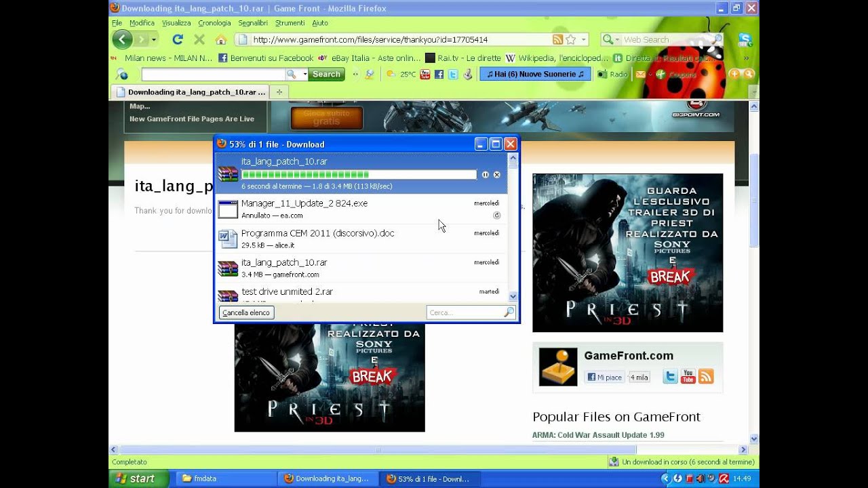Open Benvenuti su Facebook bookmark

[x=266, y=58]
